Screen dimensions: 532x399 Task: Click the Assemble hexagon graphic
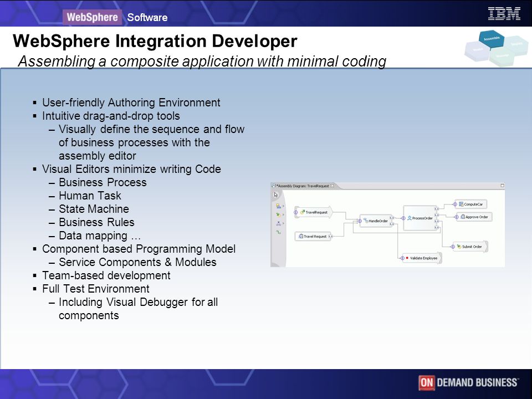click(x=492, y=39)
